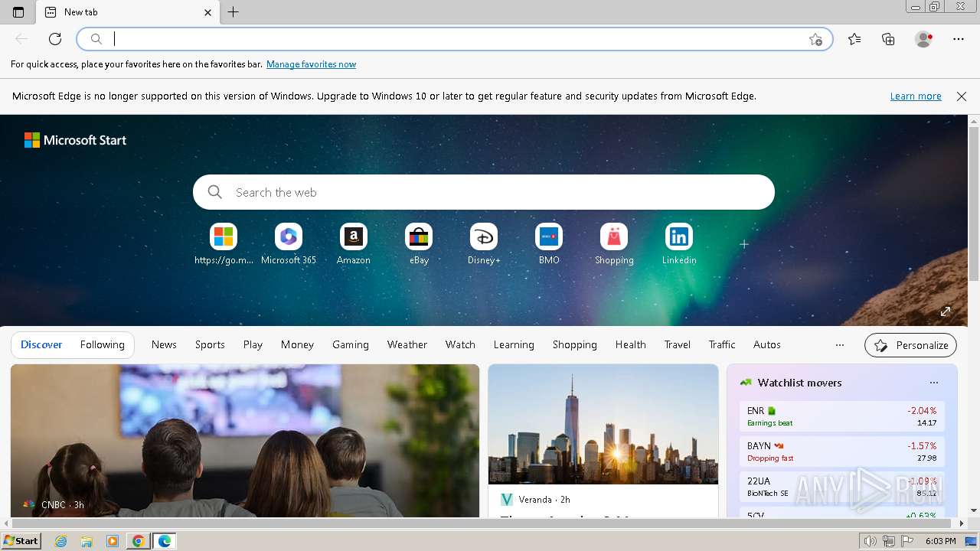Open the 22UA BioNTech stock row

pos(842,487)
